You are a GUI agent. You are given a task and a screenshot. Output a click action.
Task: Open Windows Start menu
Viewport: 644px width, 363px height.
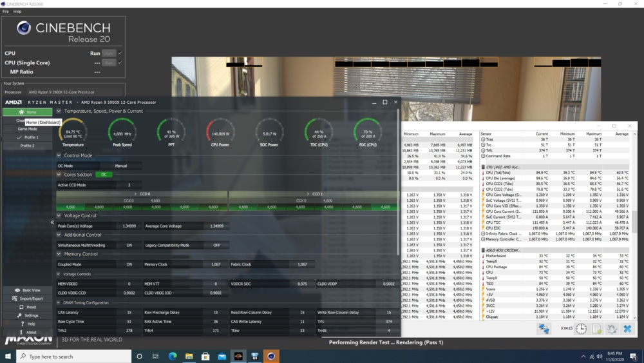(8, 357)
